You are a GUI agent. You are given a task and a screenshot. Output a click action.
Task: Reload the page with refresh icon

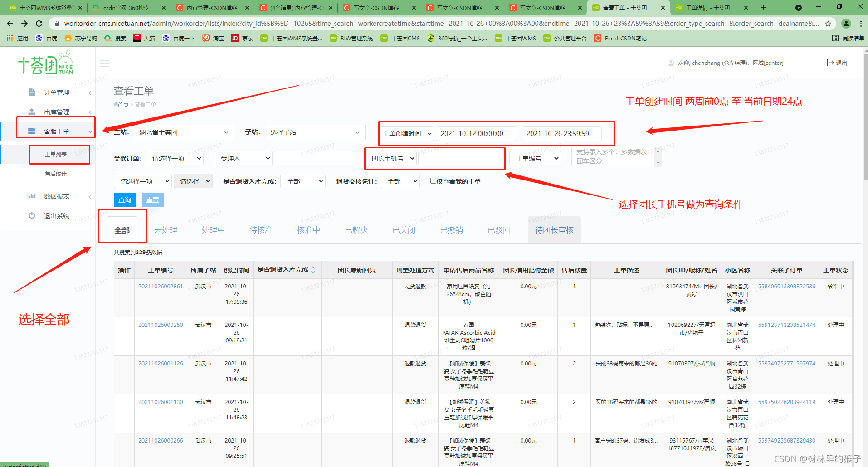click(39, 24)
